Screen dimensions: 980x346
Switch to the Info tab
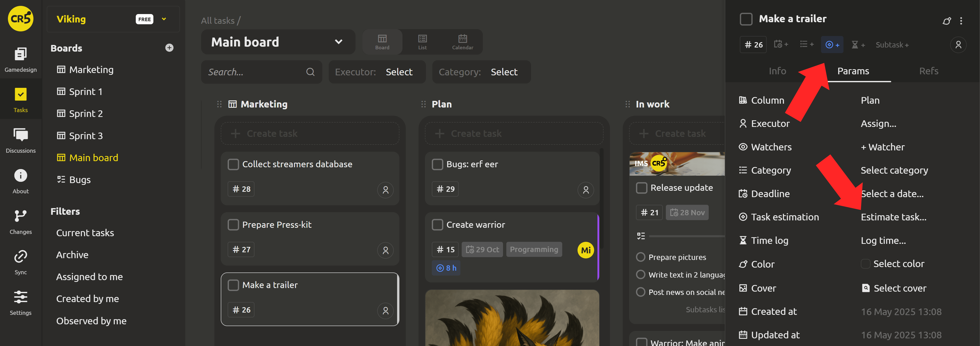777,71
